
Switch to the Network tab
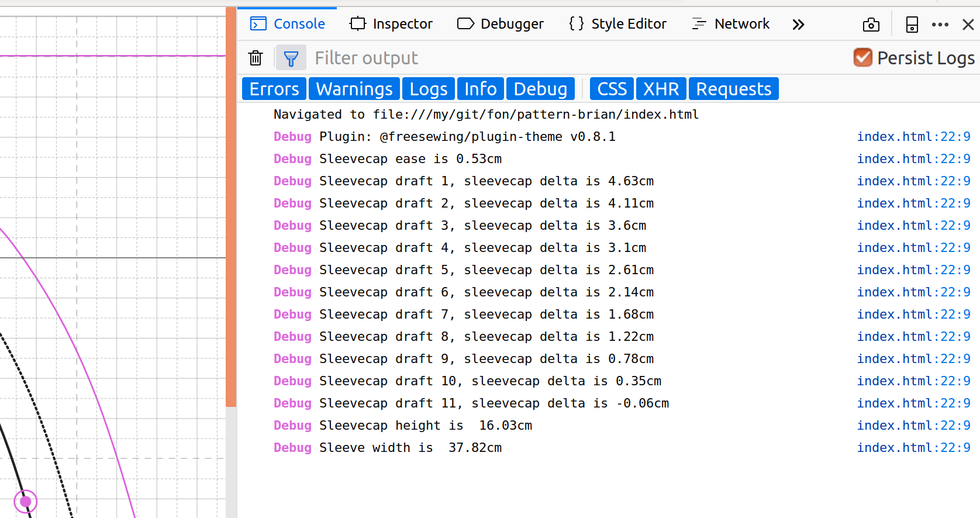[x=730, y=24]
